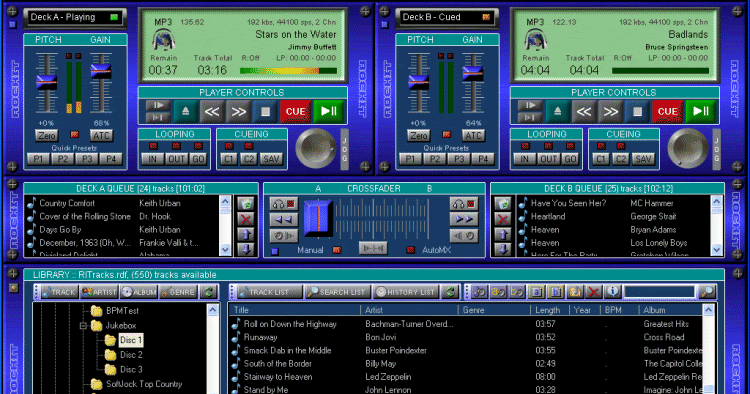Stop playback on Deck A
Image resolution: width=750 pixels, height=394 pixels.
tap(265, 112)
